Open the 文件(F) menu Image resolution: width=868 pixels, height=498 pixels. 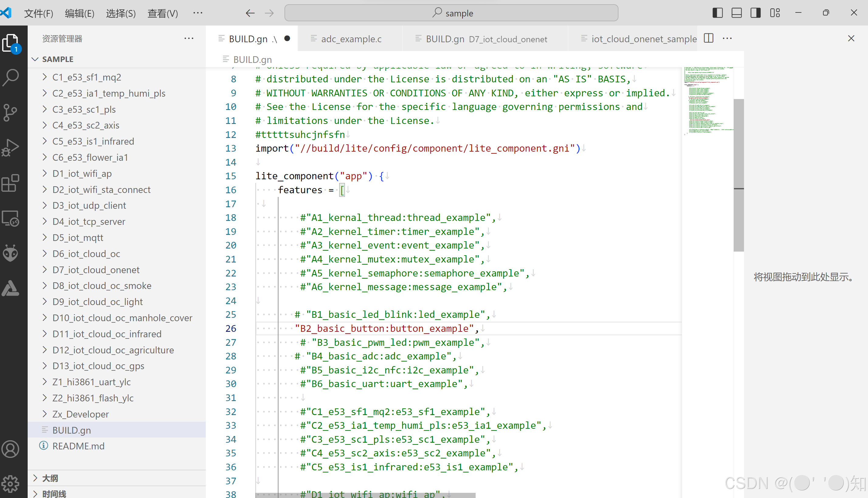pyautogui.click(x=38, y=13)
